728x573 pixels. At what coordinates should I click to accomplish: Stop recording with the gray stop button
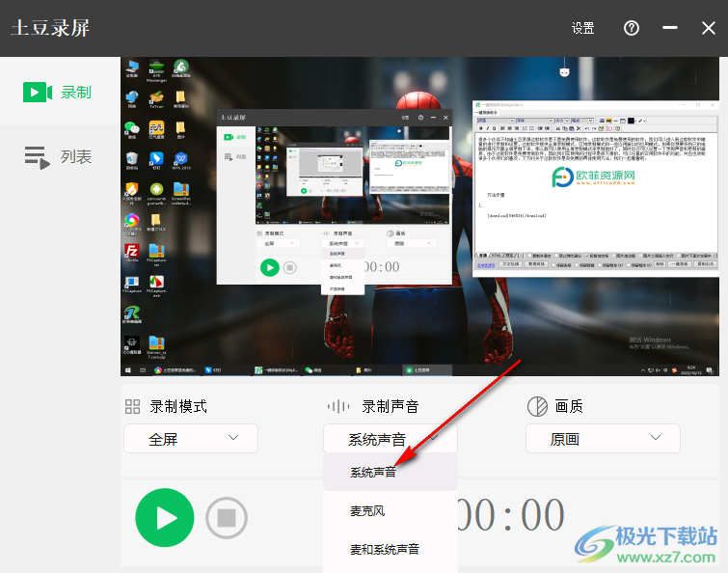tap(227, 518)
